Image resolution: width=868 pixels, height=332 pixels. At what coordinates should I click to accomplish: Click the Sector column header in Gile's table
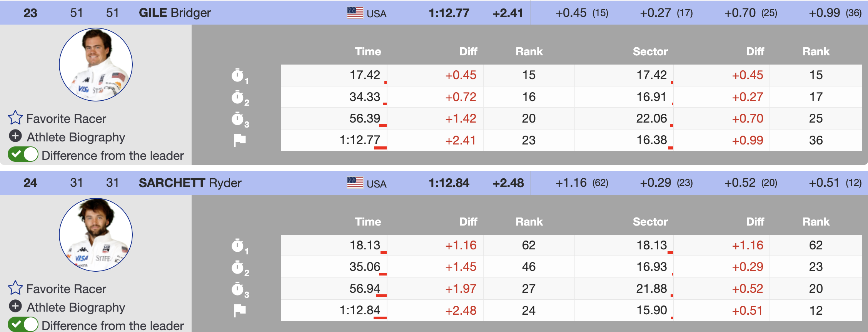(650, 51)
